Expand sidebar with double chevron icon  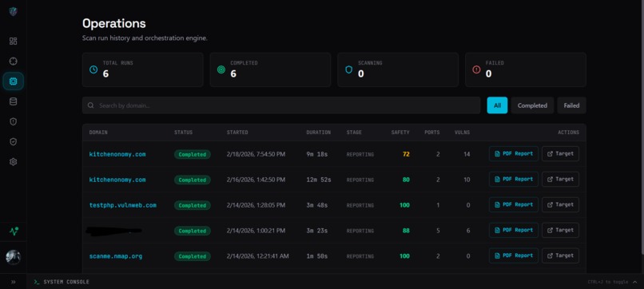coord(13,282)
